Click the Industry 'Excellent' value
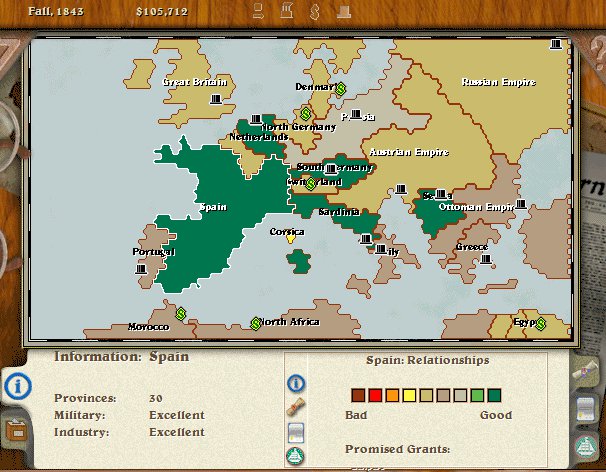606x472 pixels. coord(177,432)
